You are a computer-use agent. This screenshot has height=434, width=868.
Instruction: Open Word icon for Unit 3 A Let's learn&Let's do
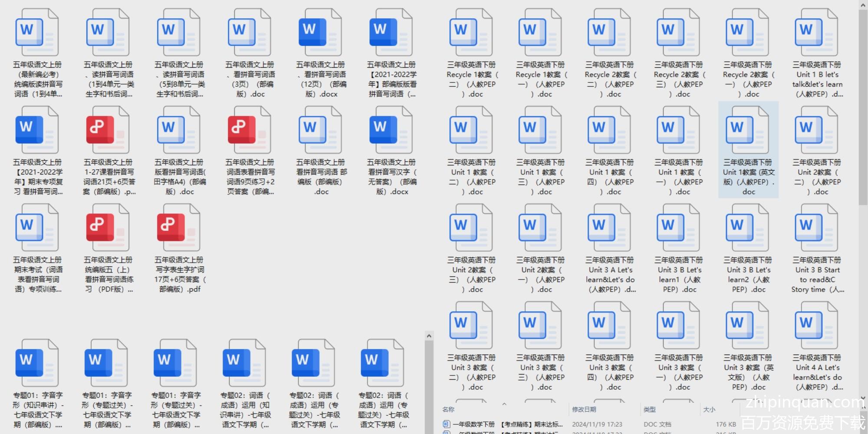(x=609, y=228)
